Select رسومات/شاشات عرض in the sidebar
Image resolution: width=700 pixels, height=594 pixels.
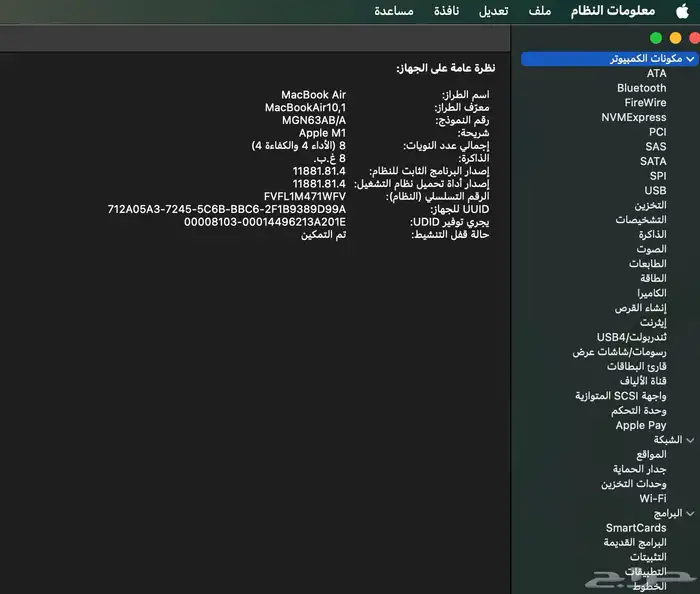tap(619, 352)
